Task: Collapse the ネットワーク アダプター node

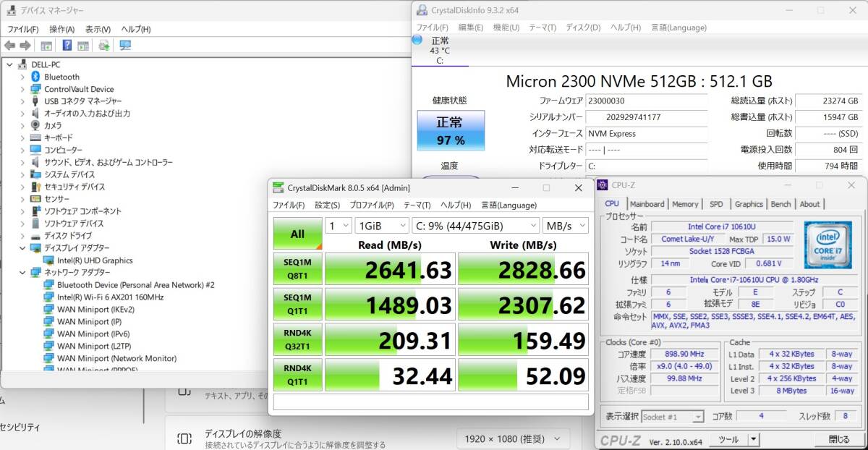Action: coord(22,273)
